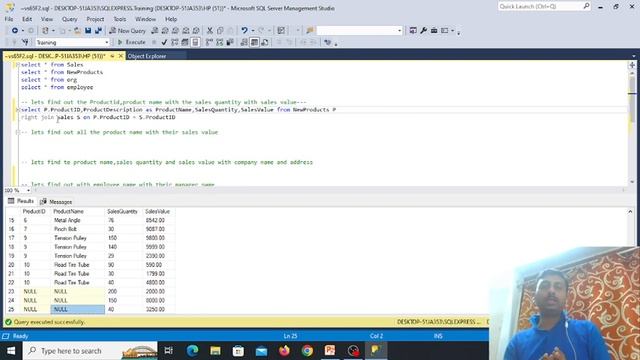Click the Database Engine Query icon
640x360 pixels.
(155, 31)
